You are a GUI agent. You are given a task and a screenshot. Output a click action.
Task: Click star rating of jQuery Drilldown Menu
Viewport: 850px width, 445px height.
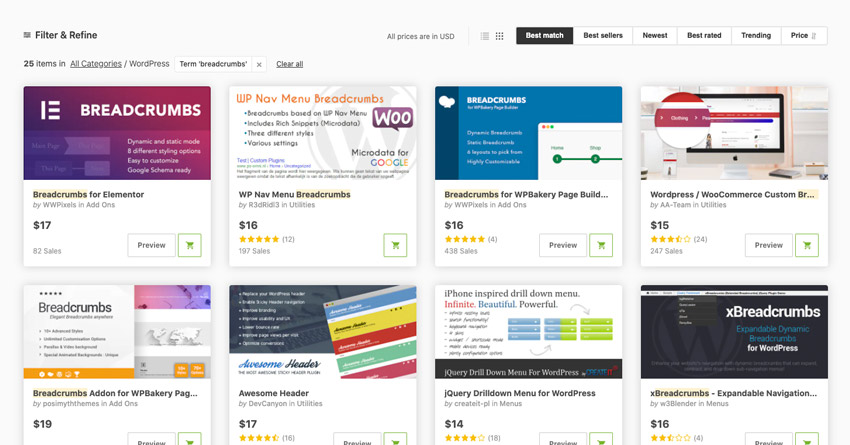[465, 438]
